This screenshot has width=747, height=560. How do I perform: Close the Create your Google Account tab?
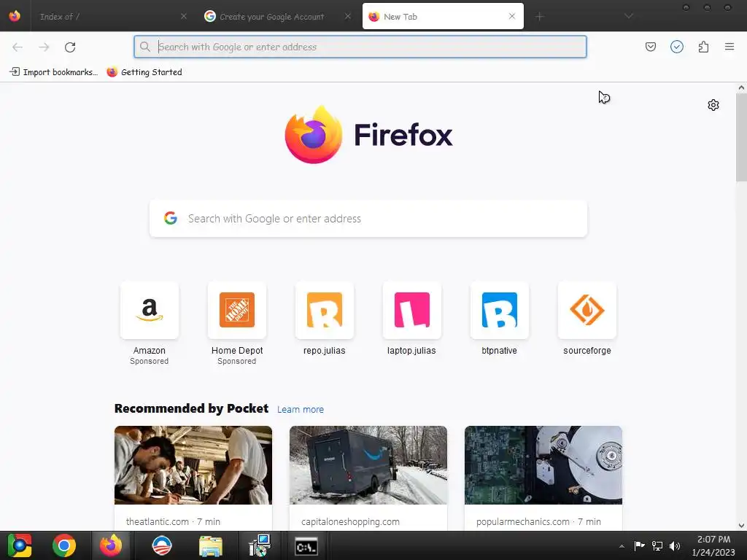348,16
